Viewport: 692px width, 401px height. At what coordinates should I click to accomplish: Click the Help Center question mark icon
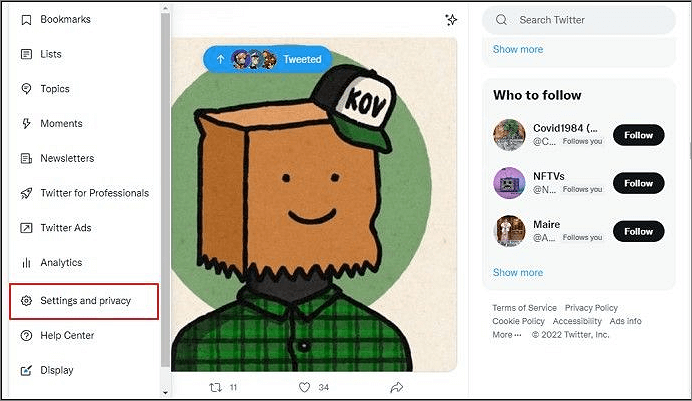(x=26, y=335)
